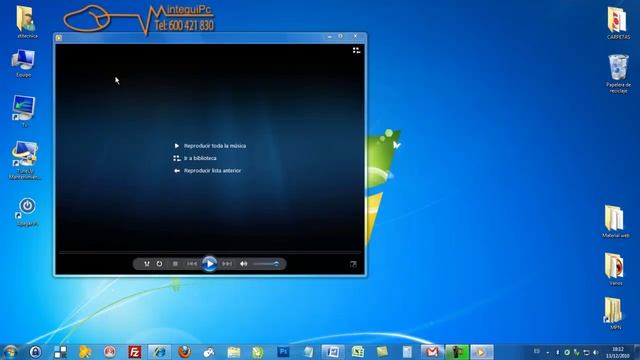Screen dimensions: 640x360
Task: Open the game controller taskbar icon
Action: tap(209, 352)
